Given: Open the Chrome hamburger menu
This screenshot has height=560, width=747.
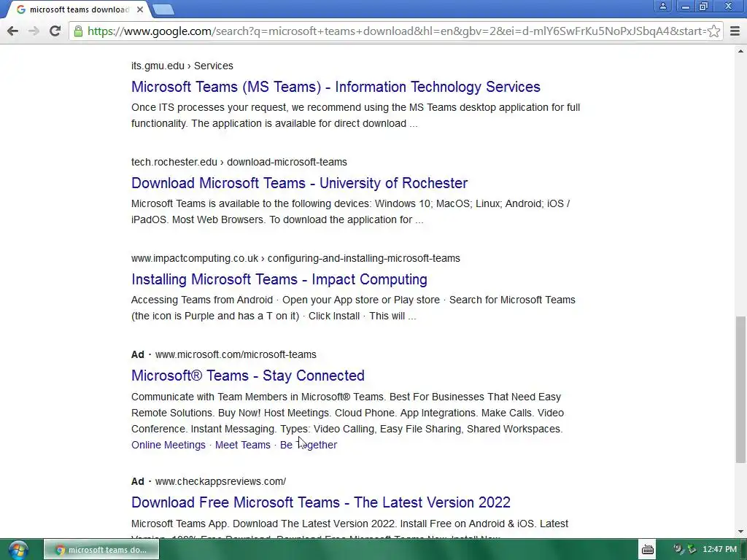Looking at the screenshot, I should [735, 31].
